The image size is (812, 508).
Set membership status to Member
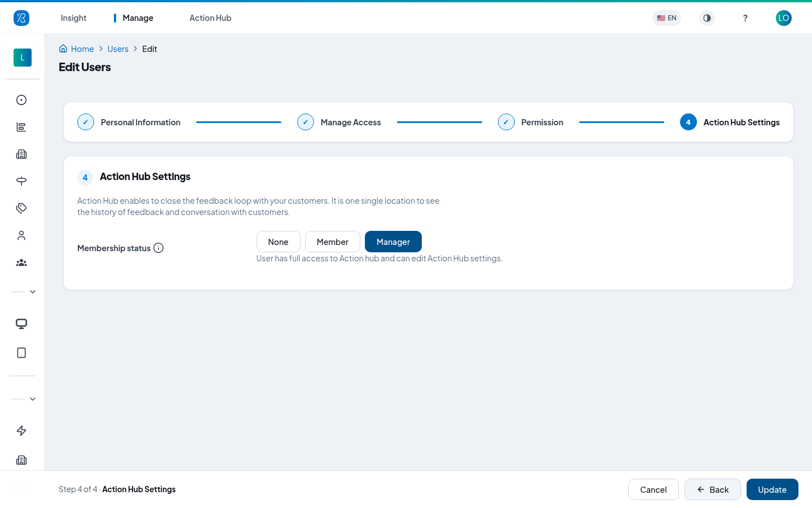(333, 242)
